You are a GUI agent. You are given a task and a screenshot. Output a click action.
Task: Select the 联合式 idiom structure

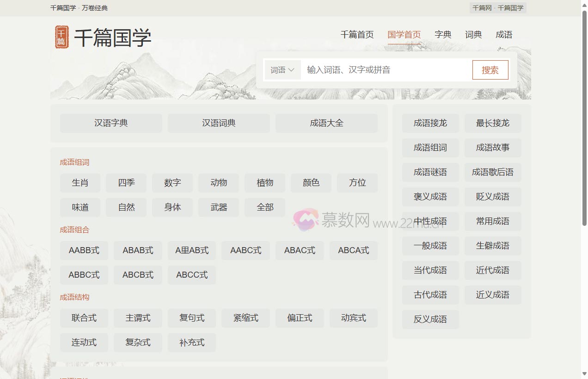(x=84, y=318)
